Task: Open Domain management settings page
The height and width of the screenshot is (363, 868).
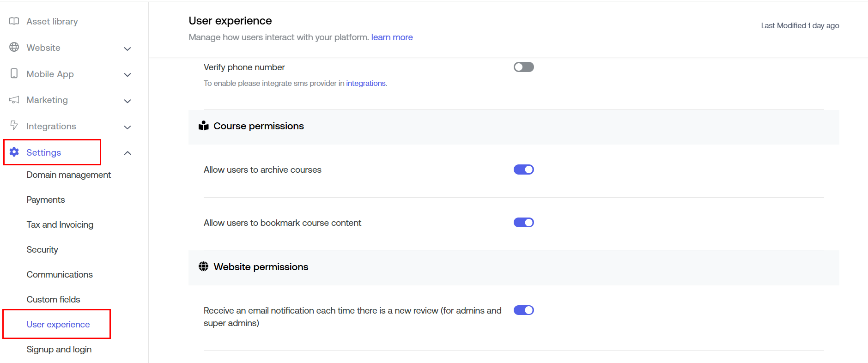Action: 68,175
